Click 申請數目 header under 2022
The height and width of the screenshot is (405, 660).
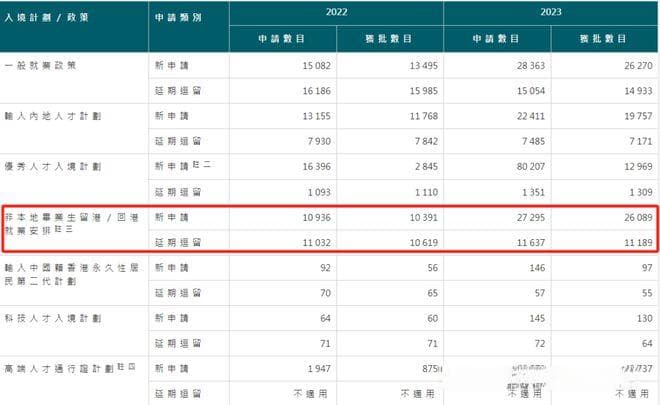pos(281,39)
